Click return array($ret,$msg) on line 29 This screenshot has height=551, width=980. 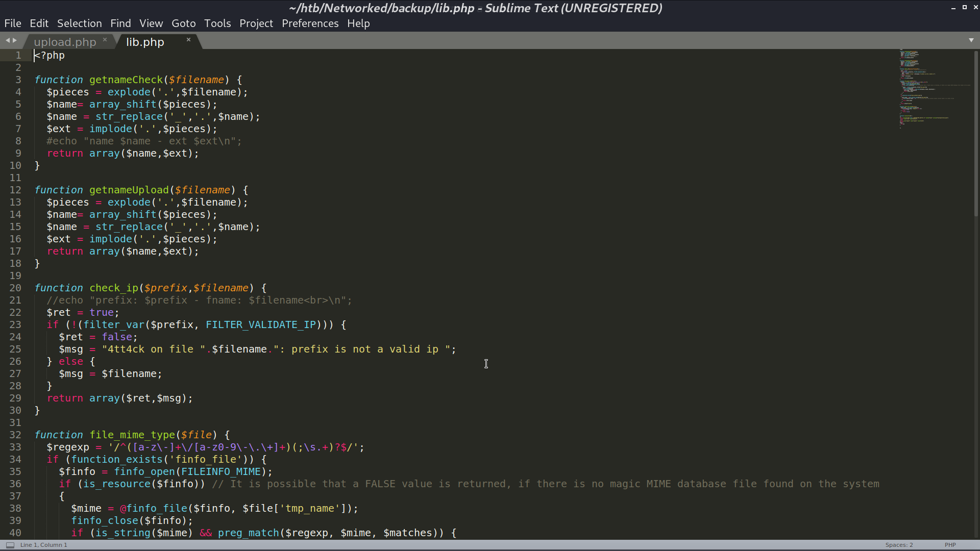coord(120,398)
